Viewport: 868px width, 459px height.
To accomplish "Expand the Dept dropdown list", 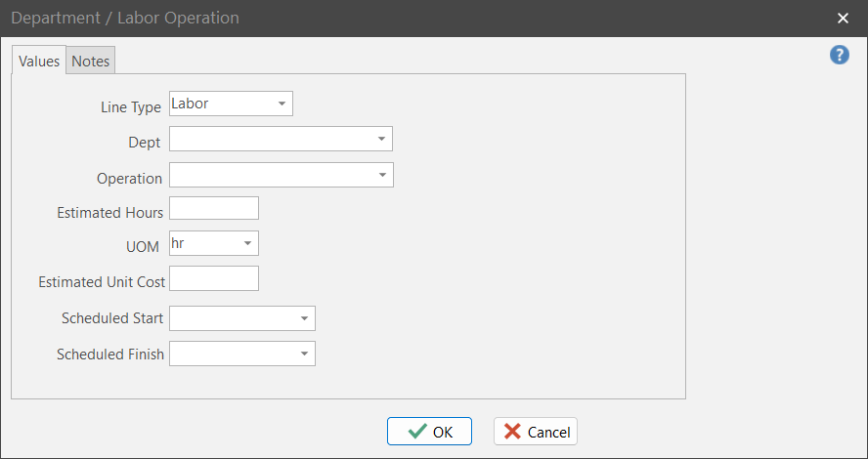I will [381, 140].
